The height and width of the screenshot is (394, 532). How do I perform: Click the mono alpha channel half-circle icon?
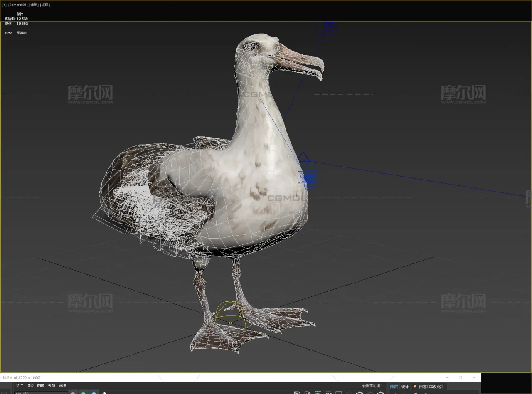tap(104, 392)
